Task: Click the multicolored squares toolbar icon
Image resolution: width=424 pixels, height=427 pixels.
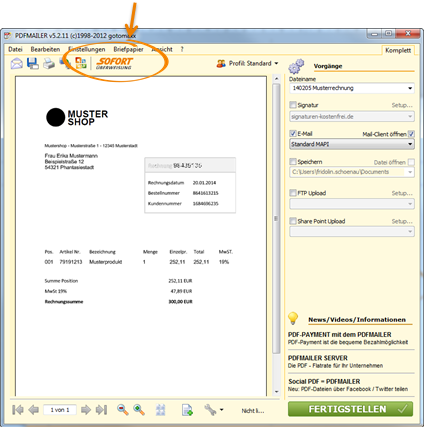Action: [x=81, y=63]
